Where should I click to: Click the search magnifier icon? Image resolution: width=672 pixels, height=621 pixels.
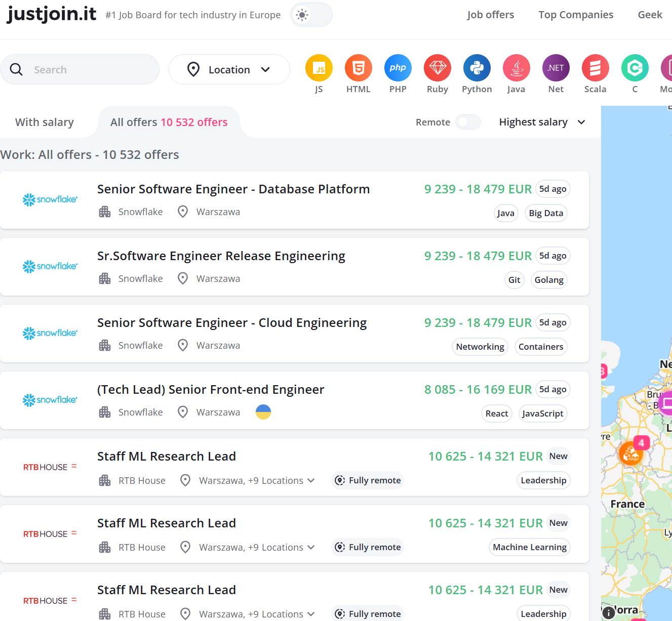click(x=16, y=69)
